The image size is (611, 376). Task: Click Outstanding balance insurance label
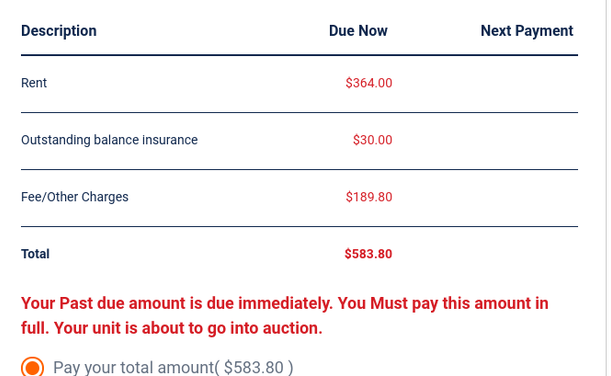109,140
